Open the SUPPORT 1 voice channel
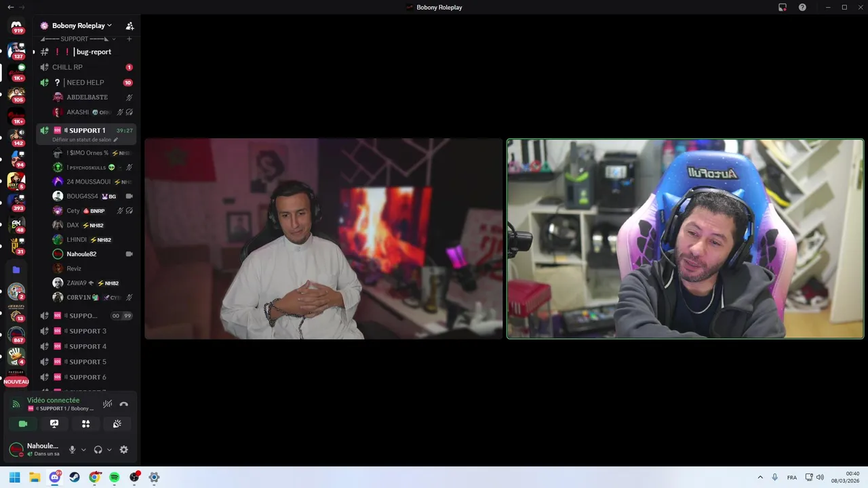 (86, 130)
